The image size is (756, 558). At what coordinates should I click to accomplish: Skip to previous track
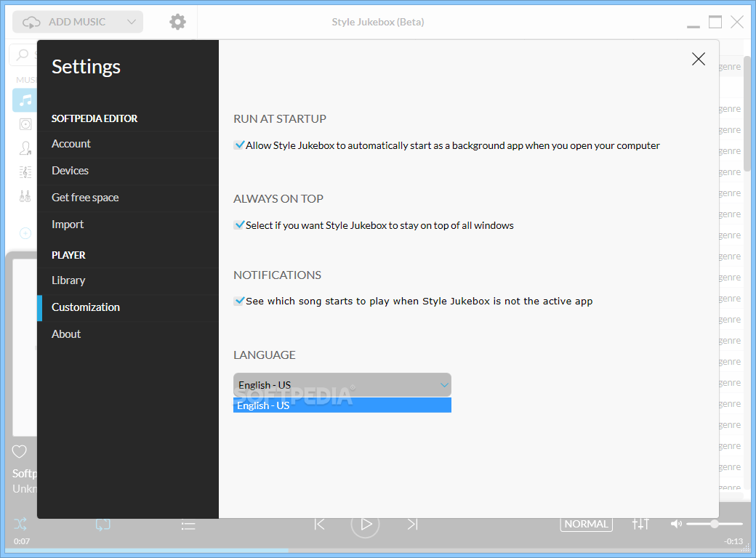pos(319,524)
